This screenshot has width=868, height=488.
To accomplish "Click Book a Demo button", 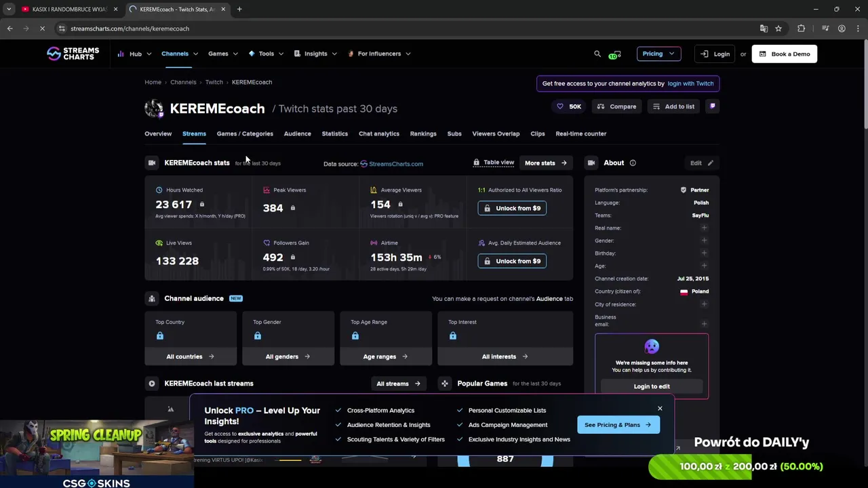I will pos(785,54).
